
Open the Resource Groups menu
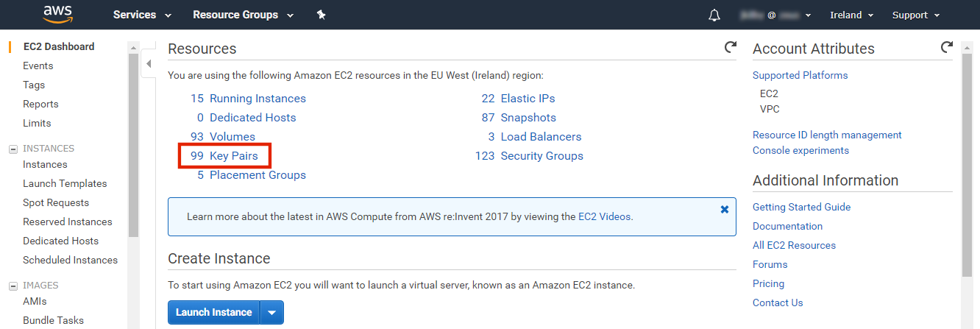coord(243,15)
